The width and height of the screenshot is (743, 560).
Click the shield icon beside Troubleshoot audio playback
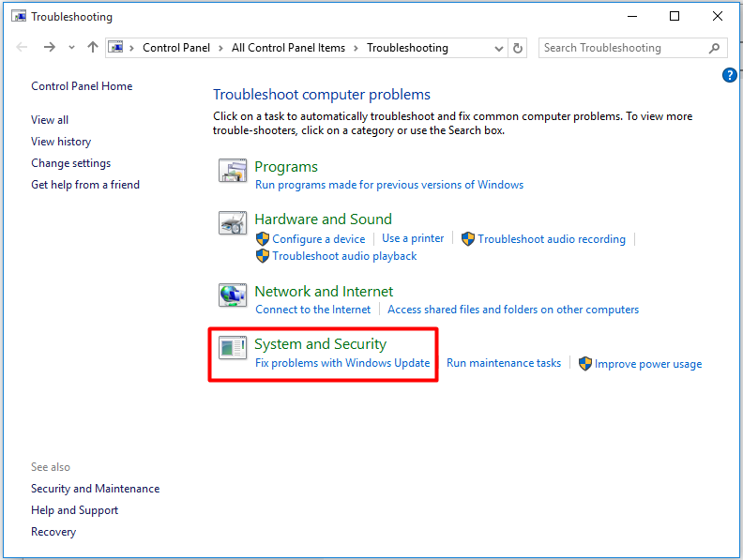pyautogui.click(x=263, y=256)
